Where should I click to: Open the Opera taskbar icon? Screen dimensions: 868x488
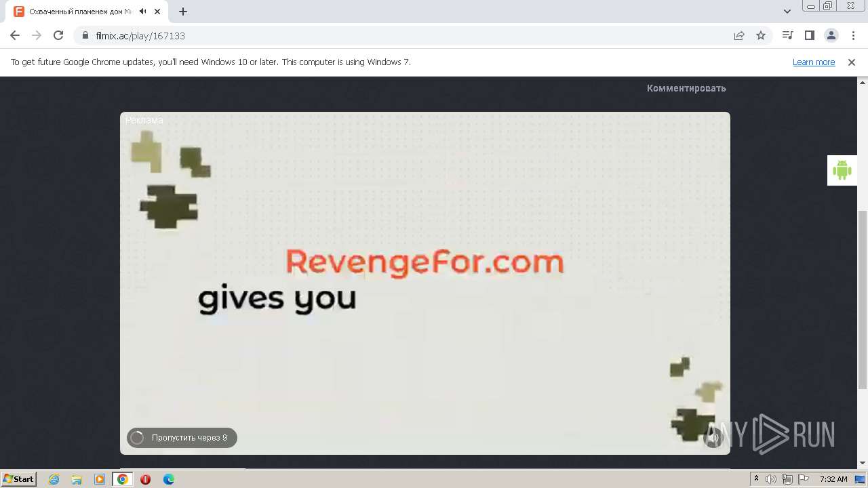point(145,479)
